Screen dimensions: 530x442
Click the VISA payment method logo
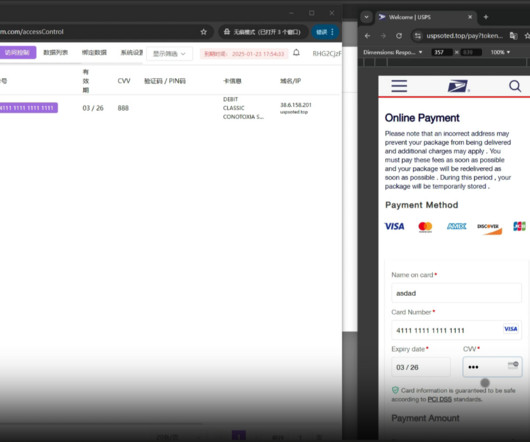point(394,226)
